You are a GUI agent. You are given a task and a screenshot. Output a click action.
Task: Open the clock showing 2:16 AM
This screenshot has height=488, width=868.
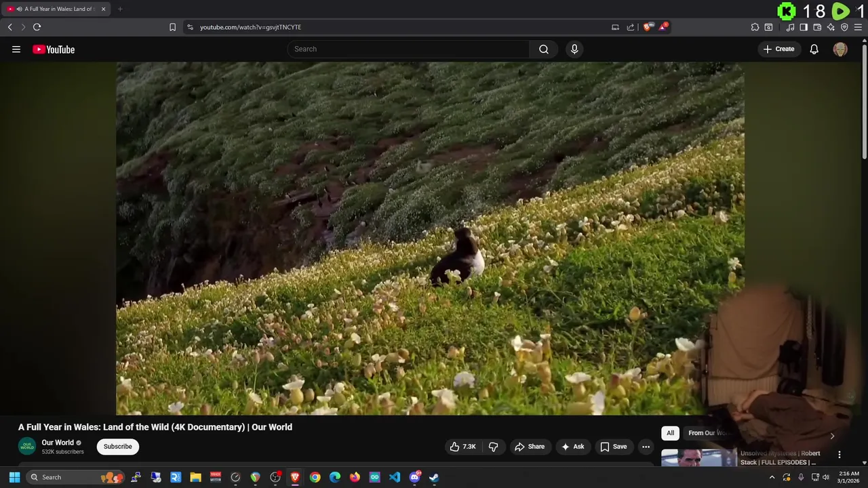pyautogui.click(x=849, y=477)
